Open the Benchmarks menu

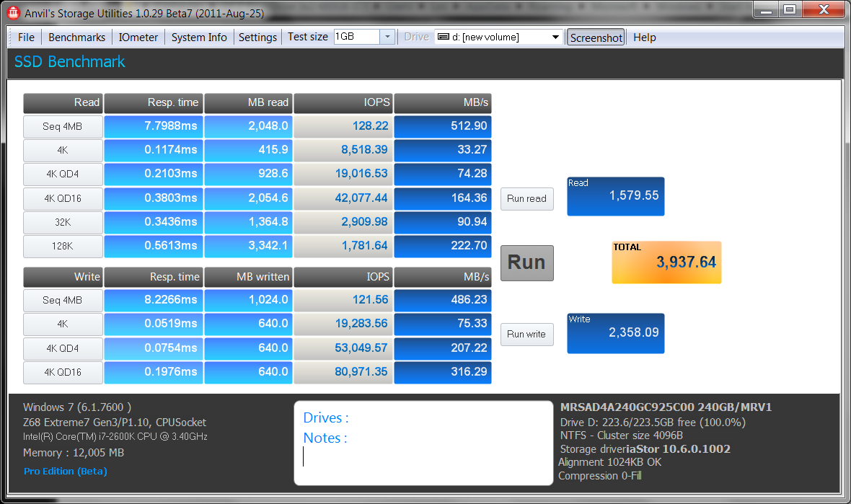click(x=76, y=37)
